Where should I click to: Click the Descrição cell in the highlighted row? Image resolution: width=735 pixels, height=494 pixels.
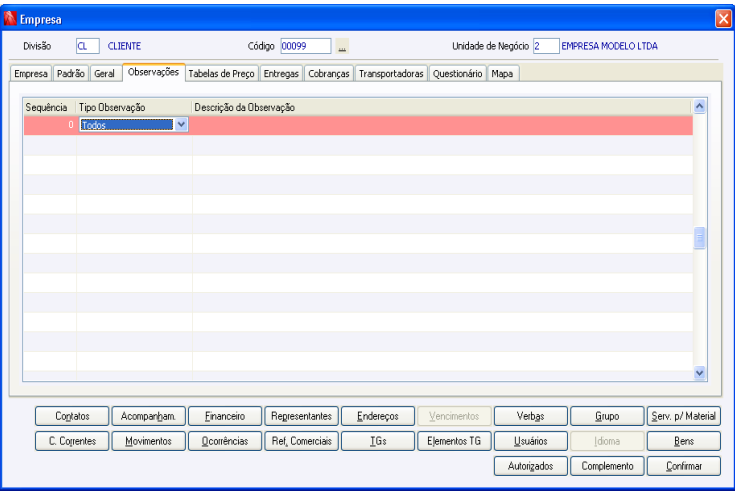(x=442, y=125)
